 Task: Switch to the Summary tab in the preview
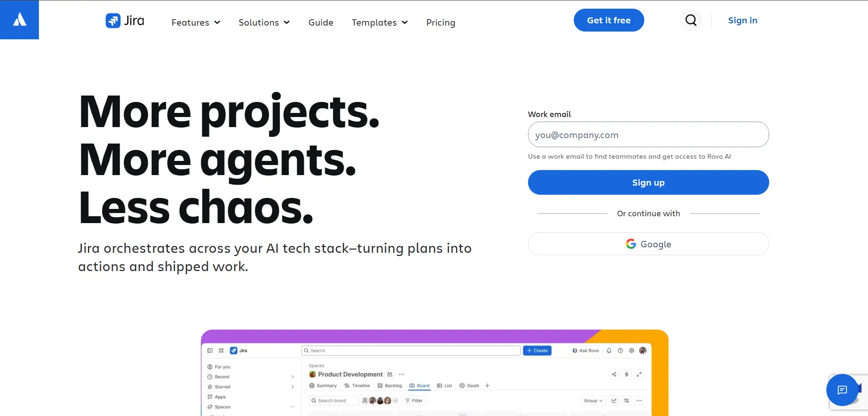pyautogui.click(x=323, y=386)
